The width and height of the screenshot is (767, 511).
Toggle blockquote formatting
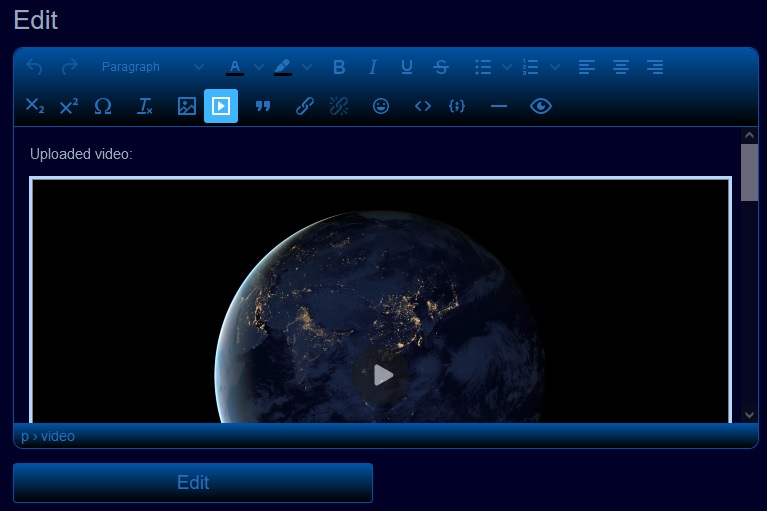pos(263,106)
